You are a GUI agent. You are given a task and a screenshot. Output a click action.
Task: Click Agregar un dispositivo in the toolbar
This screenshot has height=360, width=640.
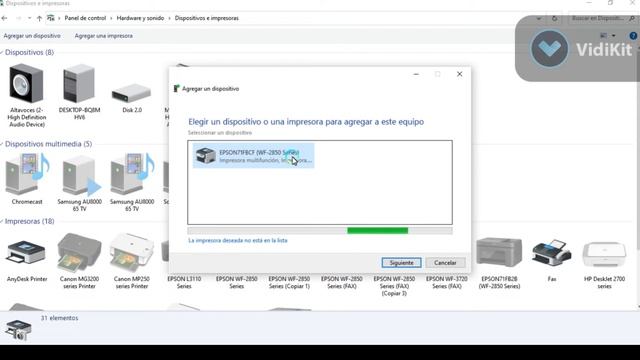tap(32, 36)
